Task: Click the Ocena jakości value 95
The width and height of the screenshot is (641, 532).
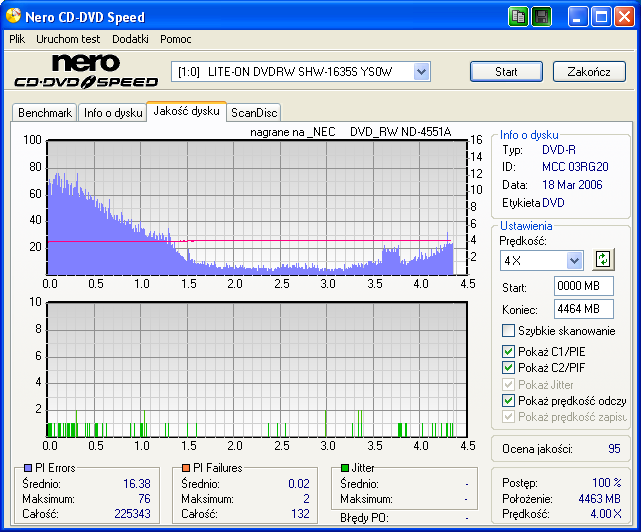Action: click(x=614, y=449)
